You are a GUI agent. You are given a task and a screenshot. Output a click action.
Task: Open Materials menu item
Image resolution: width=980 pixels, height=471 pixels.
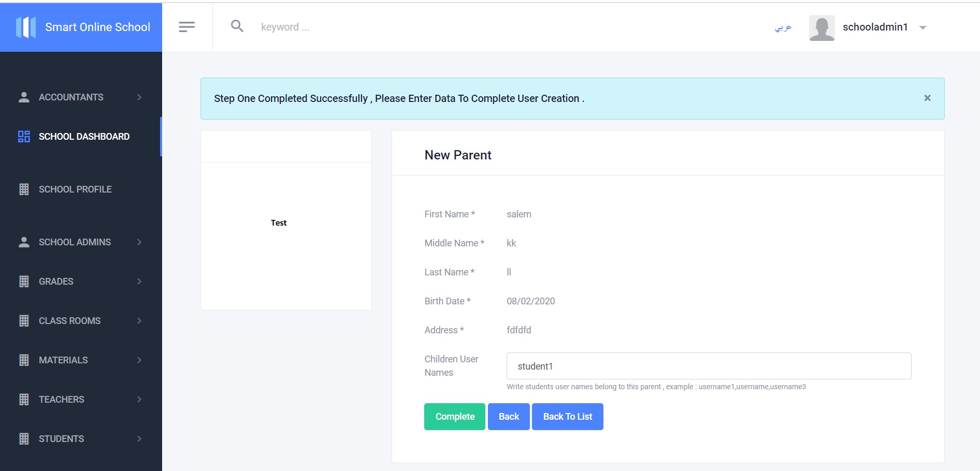(63, 360)
